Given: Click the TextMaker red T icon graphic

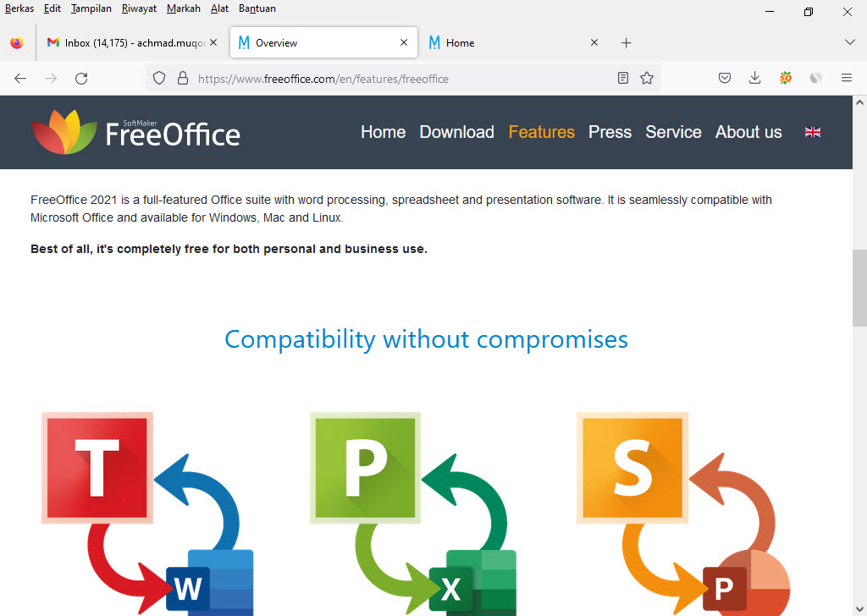Looking at the screenshot, I should click(x=97, y=468).
